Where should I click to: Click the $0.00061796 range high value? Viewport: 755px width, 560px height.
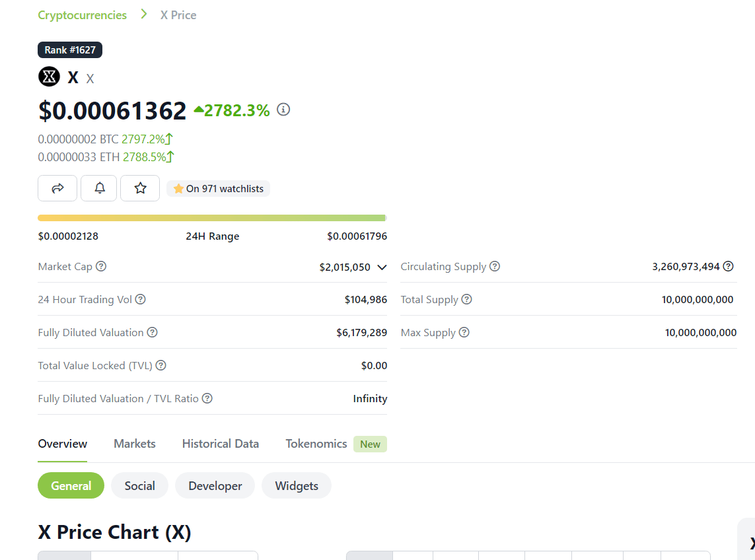(357, 236)
